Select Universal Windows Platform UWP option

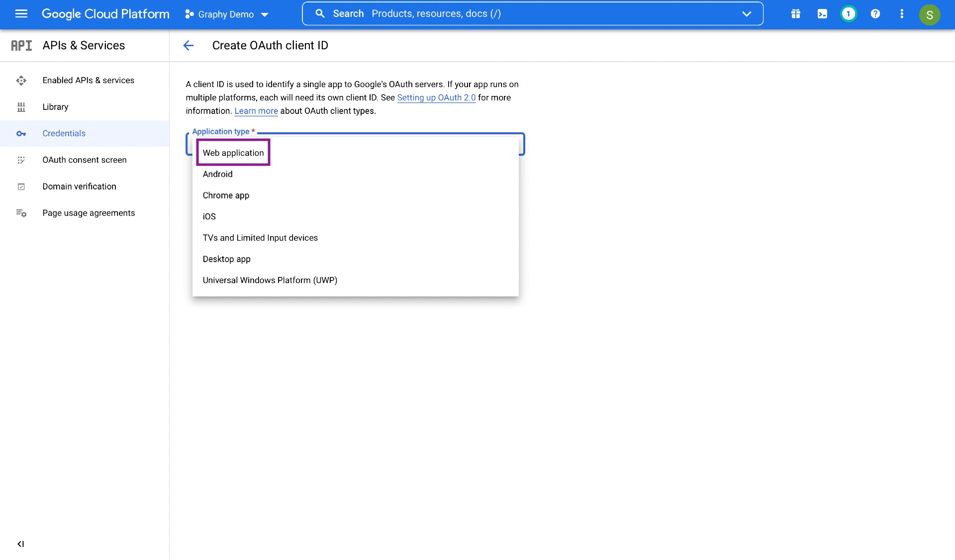click(270, 280)
